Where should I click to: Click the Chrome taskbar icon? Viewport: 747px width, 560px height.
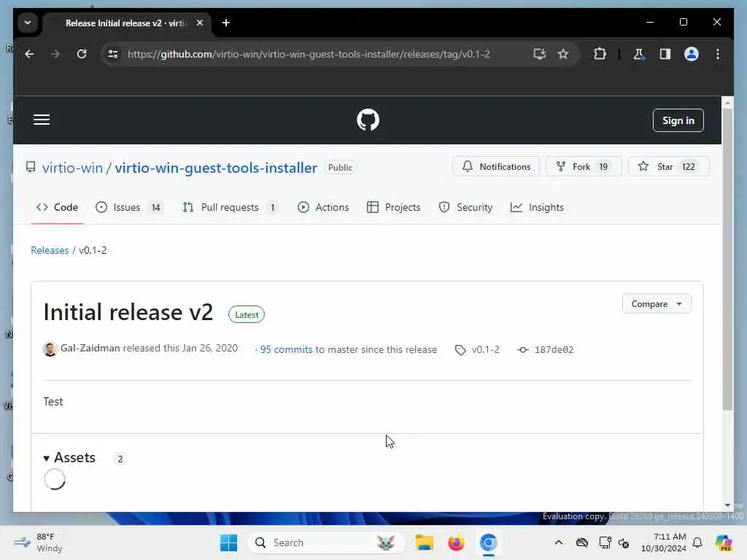[x=488, y=542]
